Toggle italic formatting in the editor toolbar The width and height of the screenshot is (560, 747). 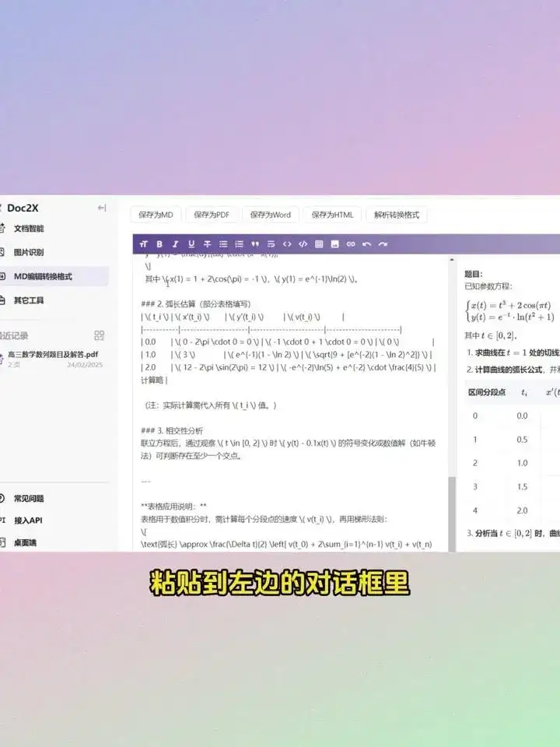click(175, 244)
